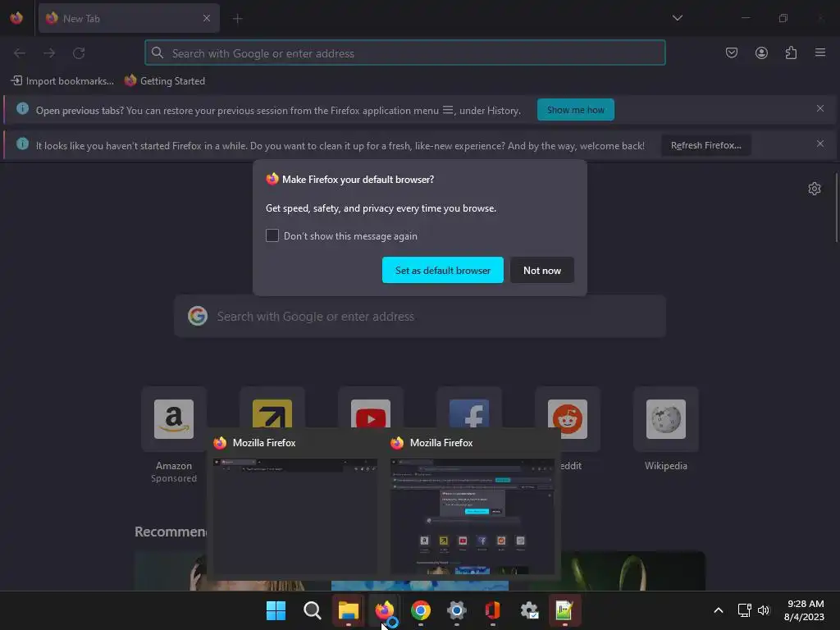Open taskbar Search magnifier
The height and width of the screenshot is (630, 840).
[312, 610]
